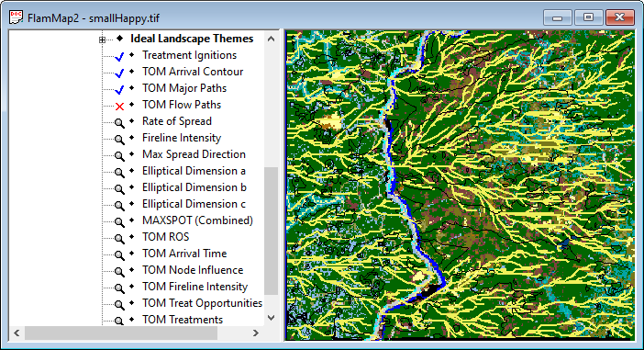This screenshot has height=350, width=644.
Task: Click the magnifier icon beside Max Spread Direction
Action: (x=119, y=155)
